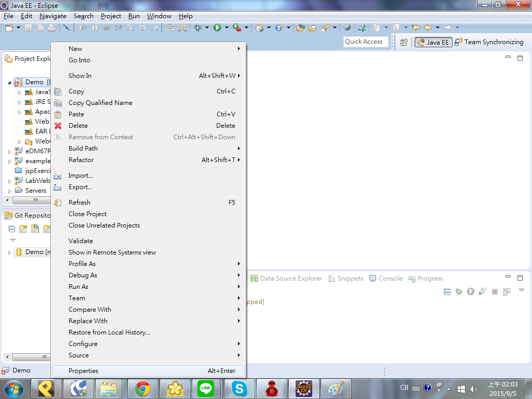Expand Demo repository in Git Repositories

[9, 252]
